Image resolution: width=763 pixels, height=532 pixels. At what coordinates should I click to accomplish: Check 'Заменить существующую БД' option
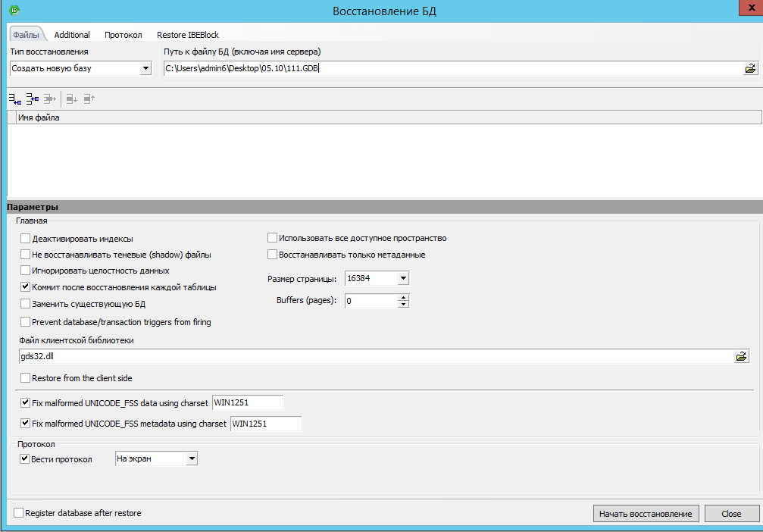pos(26,304)
